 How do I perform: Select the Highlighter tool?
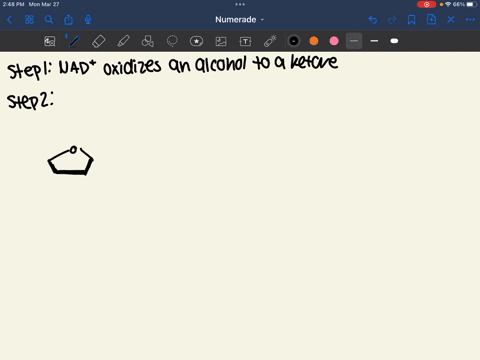[x=123, y=41]
